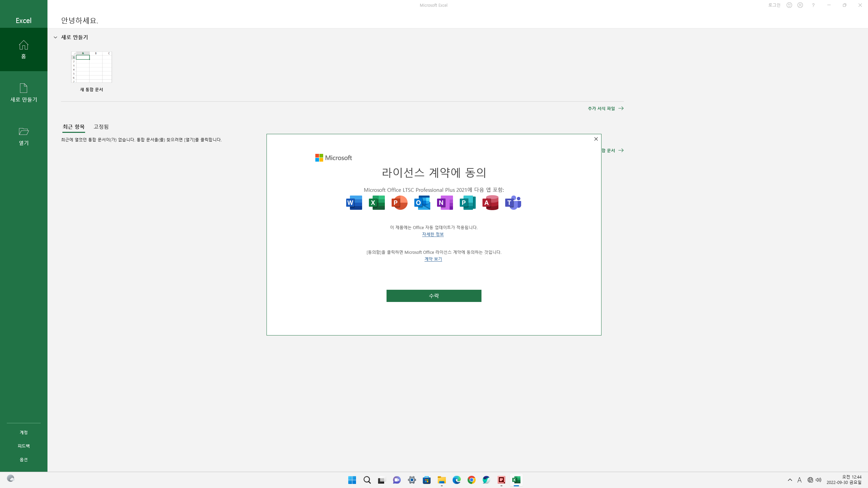This screenshot has height=488, width=868.
Task: Open the blank workbook 새 통합 문서 thumbnail
Action: point(92,67)
